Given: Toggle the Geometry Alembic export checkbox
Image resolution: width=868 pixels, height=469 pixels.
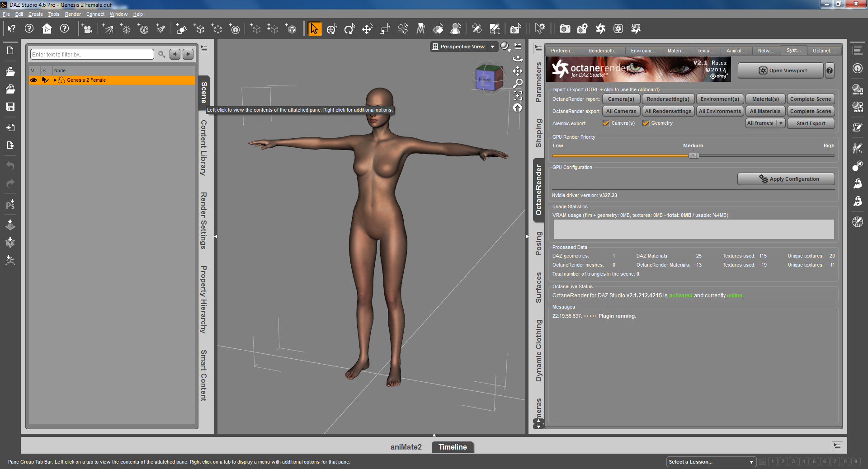Looking at the screenshot, I should coord(646,123).
